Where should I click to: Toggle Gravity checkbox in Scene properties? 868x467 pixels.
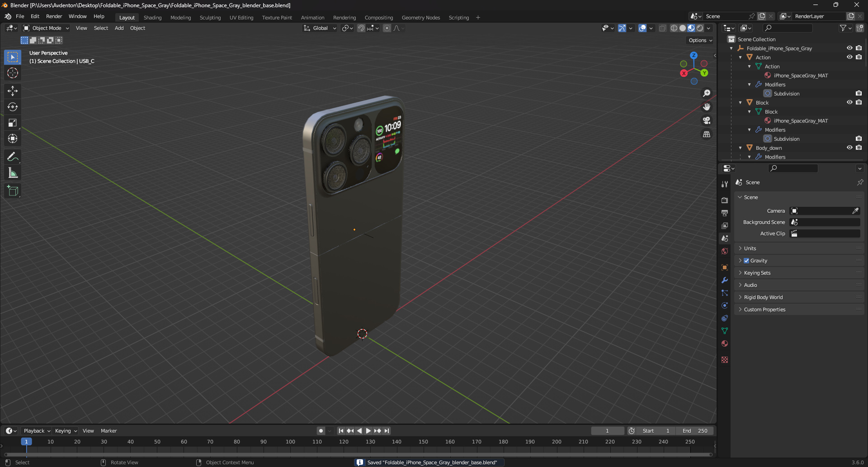click(x=746, y=261)
